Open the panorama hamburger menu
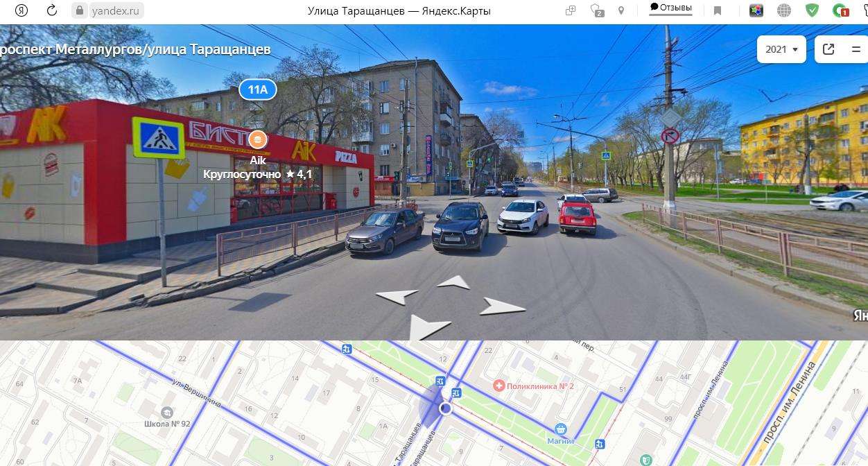Screen dimensions: 868x466 (856, 49)
